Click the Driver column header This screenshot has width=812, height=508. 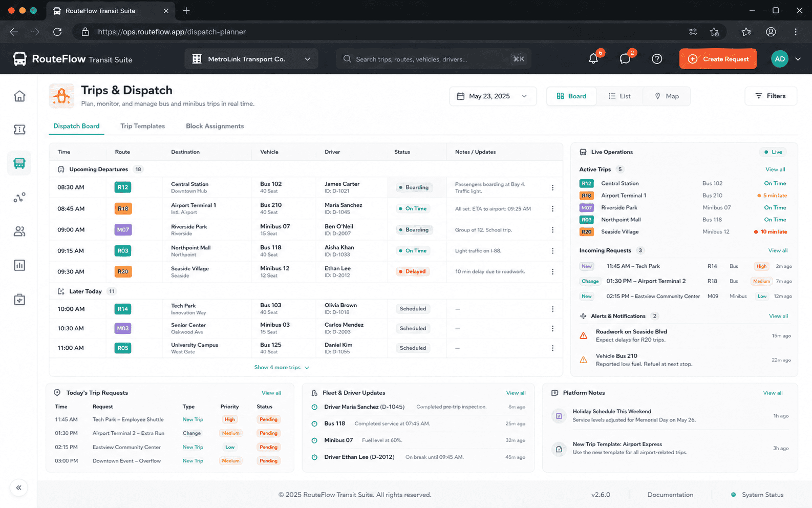tap(332, 152)
